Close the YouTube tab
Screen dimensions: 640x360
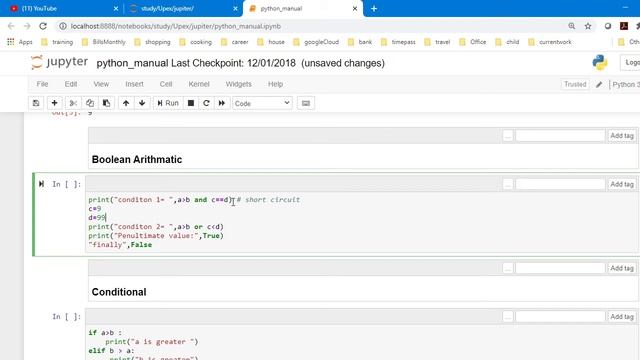click(116, 8)
